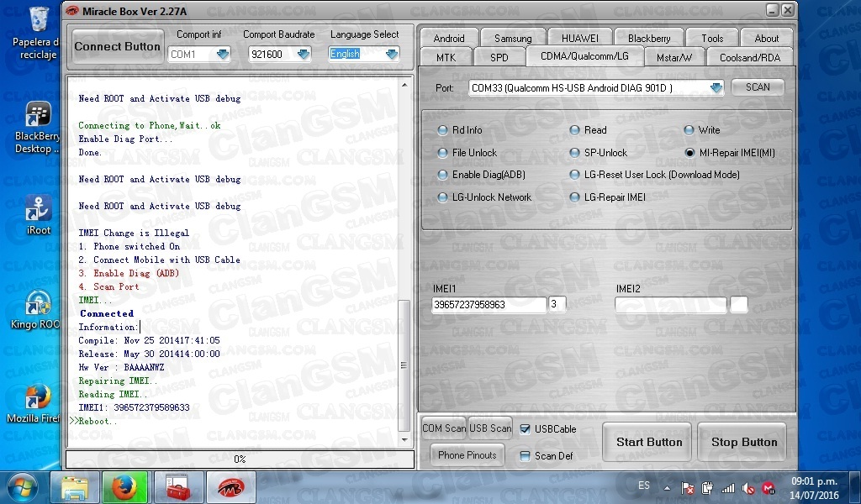The width and height of the screenshot is (861, 504).
Task: Switch to Firefox in the taskbar
Action: [124, 487]
